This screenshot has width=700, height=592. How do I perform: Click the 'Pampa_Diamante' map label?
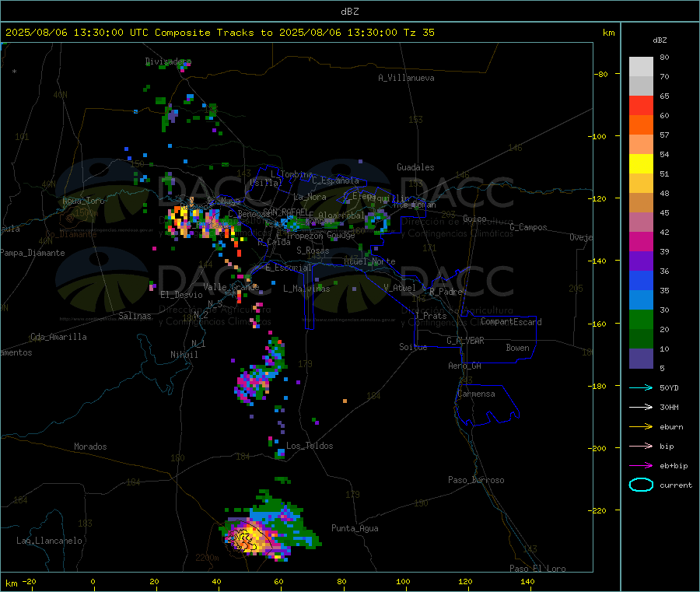(x=32, y=253)
